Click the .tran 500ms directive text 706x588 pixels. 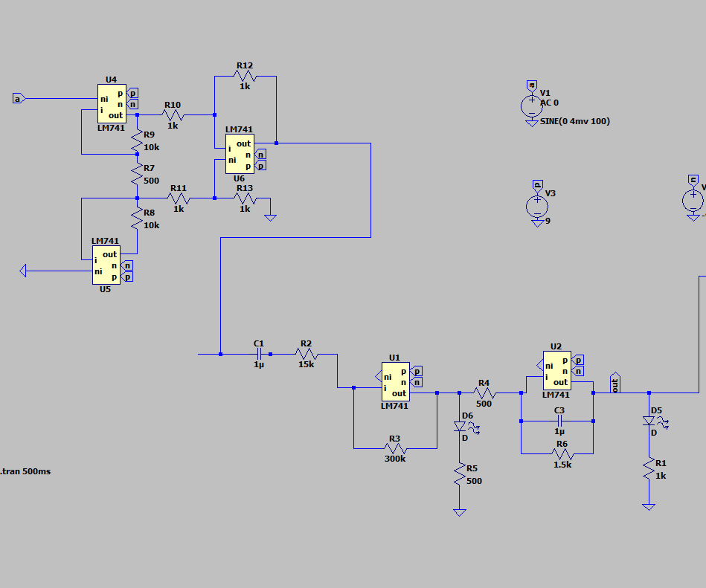coord(25,471)
